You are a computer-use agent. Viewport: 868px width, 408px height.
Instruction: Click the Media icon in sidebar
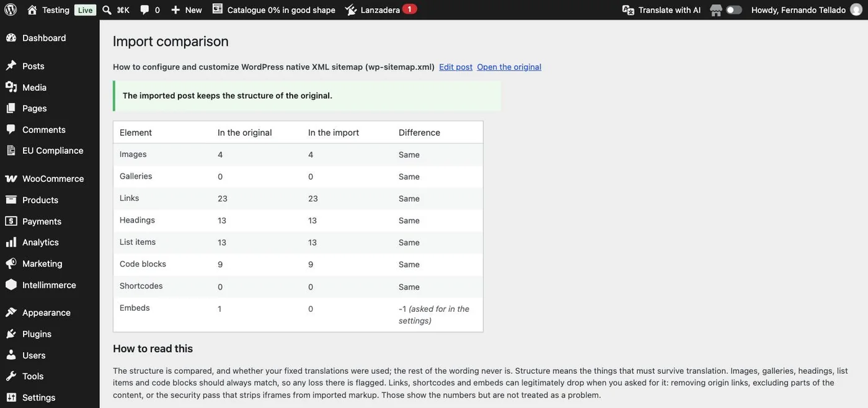tap(11, 87)
